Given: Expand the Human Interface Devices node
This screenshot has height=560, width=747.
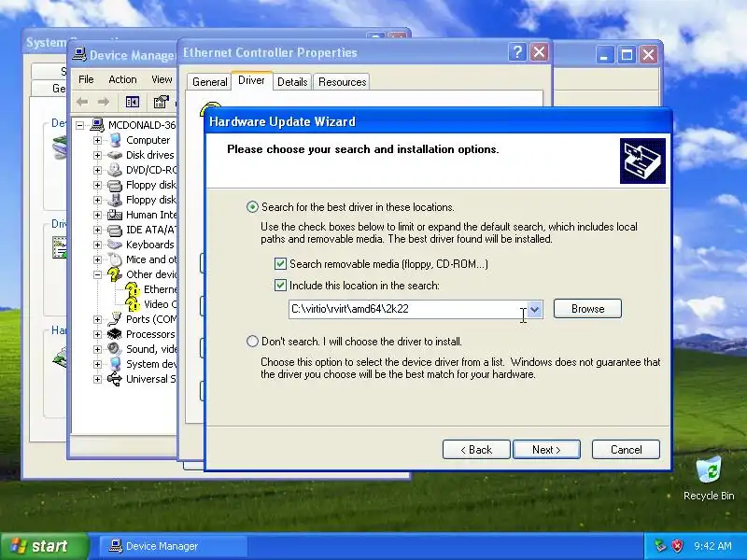Looking at the screenshot, I should [x=97, y=215].
